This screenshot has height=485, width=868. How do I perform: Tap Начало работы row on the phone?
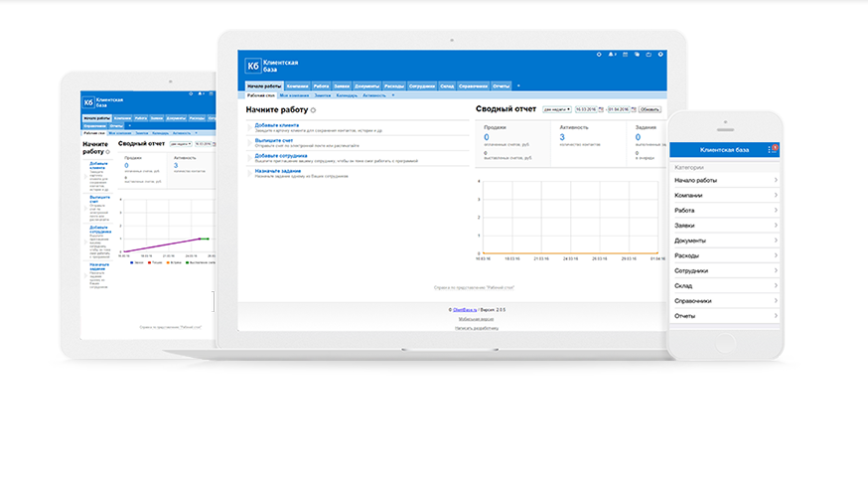pyautogui.click(x=725, y=180)
